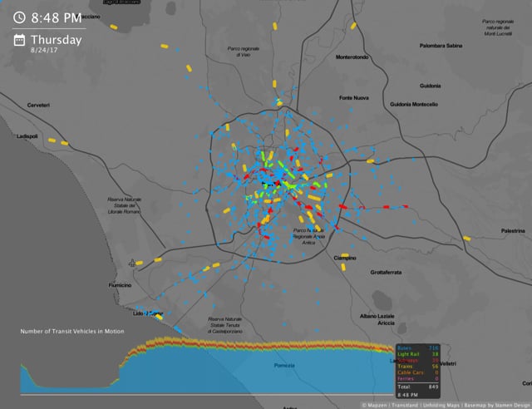Click the Cerveteri map label
The height and width of the screenshot is (409, 532).
pyautogui.click(x=38, y=106)
